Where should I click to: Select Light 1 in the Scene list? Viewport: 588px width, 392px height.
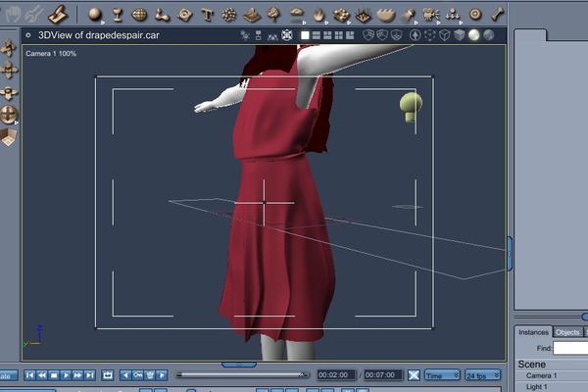[x=536, y=387]
